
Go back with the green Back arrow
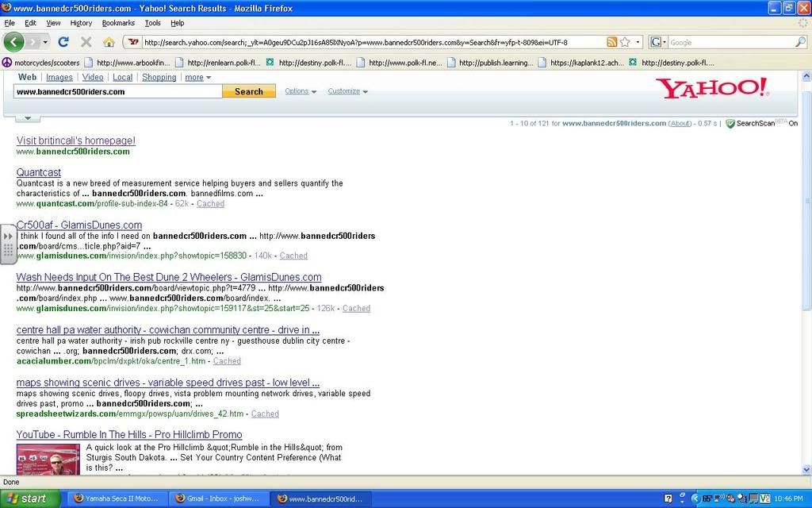(13, 42)
